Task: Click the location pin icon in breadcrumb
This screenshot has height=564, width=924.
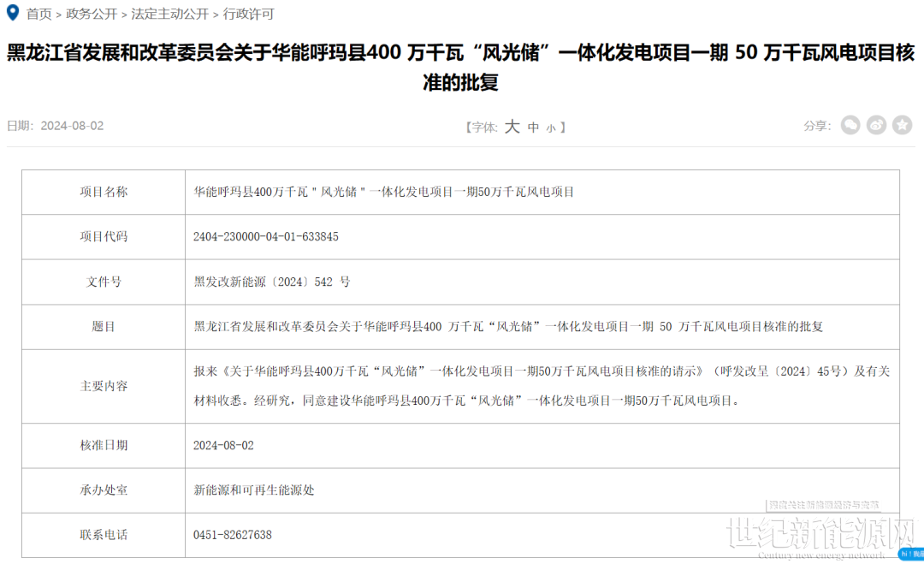Action: [12, 12]
